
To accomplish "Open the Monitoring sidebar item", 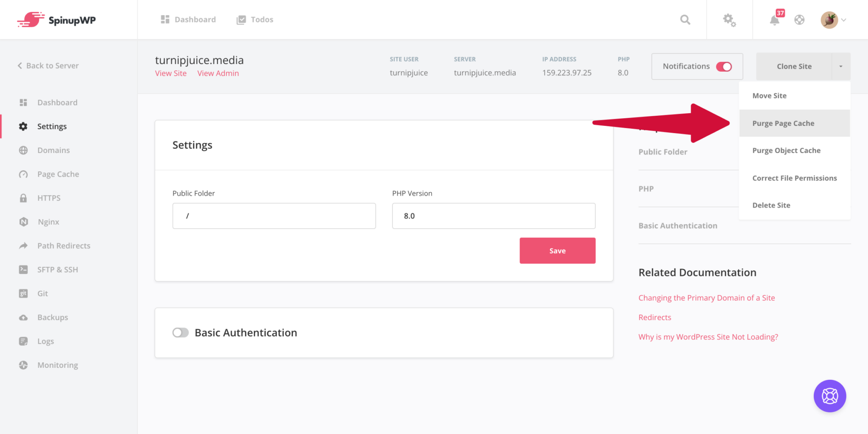I will (x=58, y=365).
